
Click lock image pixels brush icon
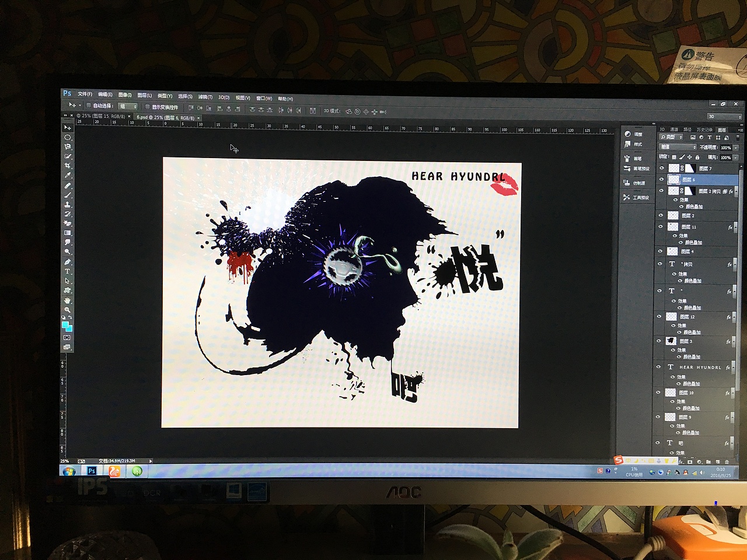(x=682, y=157)
